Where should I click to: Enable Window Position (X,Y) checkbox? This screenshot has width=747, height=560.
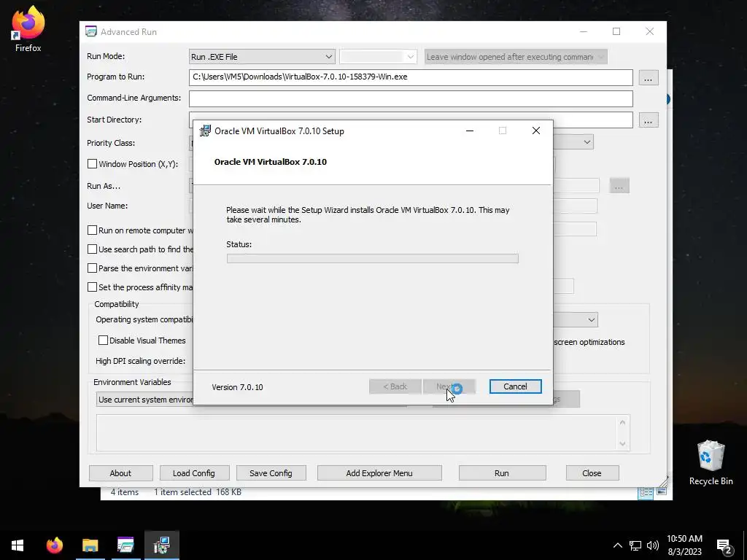tap(93, 164)
